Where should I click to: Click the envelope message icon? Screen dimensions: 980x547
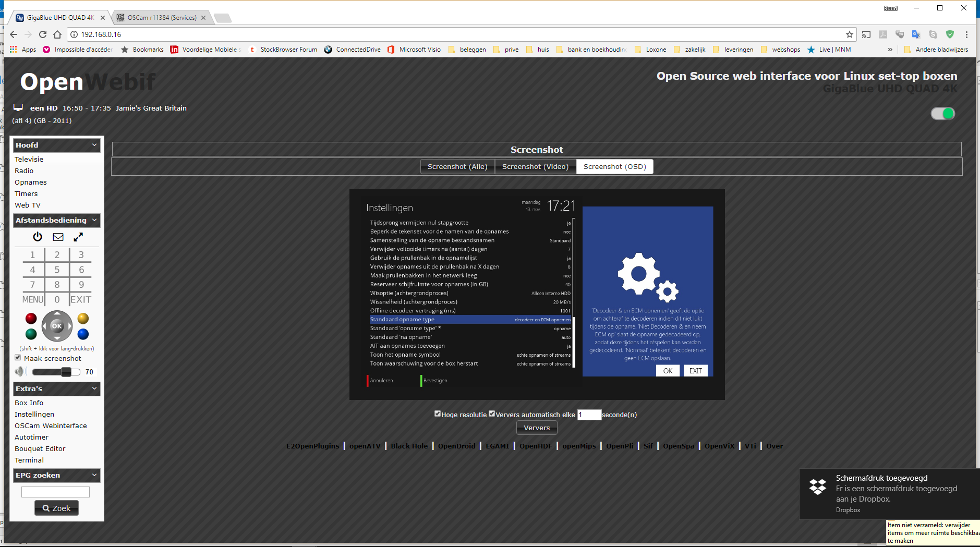(x=58, y=237)
